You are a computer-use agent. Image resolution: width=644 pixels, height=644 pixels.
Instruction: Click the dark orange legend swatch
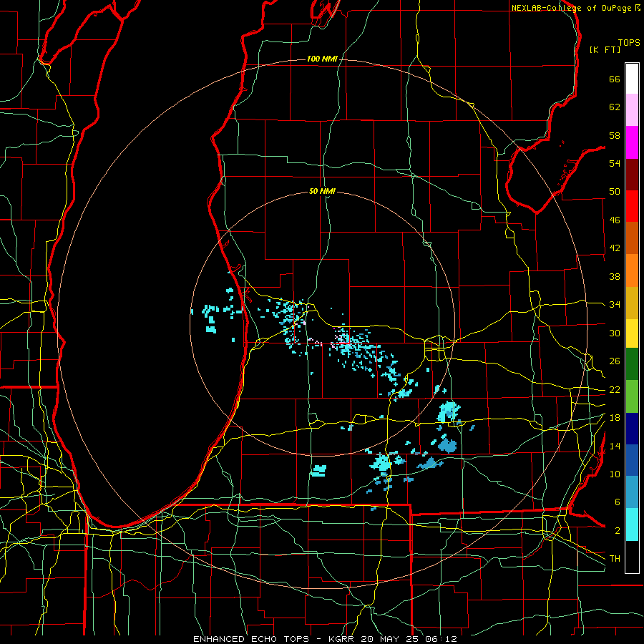[632, 238]
